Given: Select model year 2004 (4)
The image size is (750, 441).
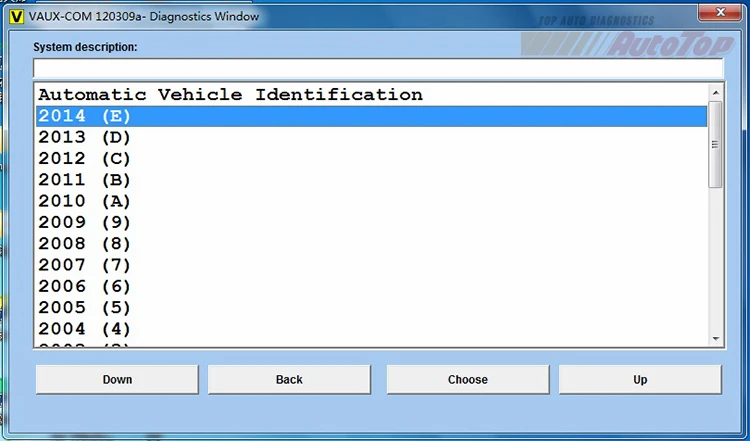Looking at the screenshot, I should click(371, 329).
